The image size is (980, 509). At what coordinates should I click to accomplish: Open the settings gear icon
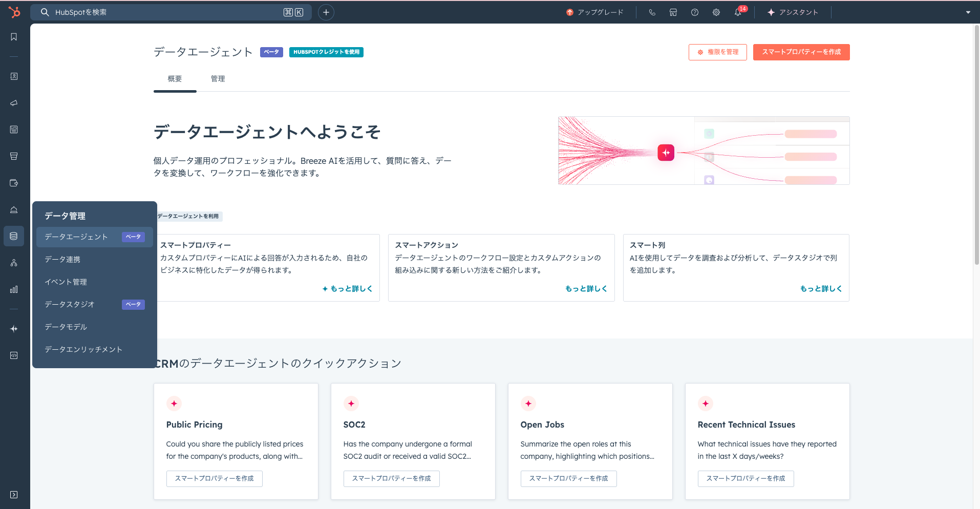click(x=716, y=12)
